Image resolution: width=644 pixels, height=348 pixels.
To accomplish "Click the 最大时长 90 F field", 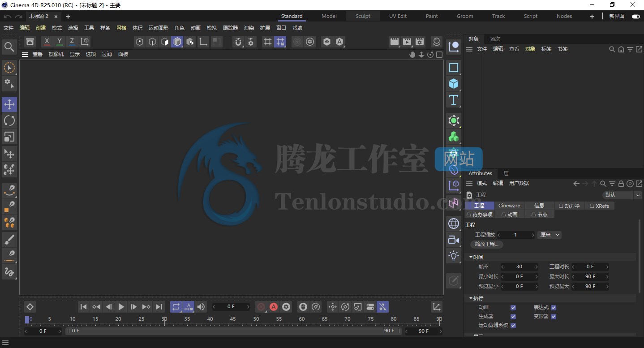I will [590, 276].
